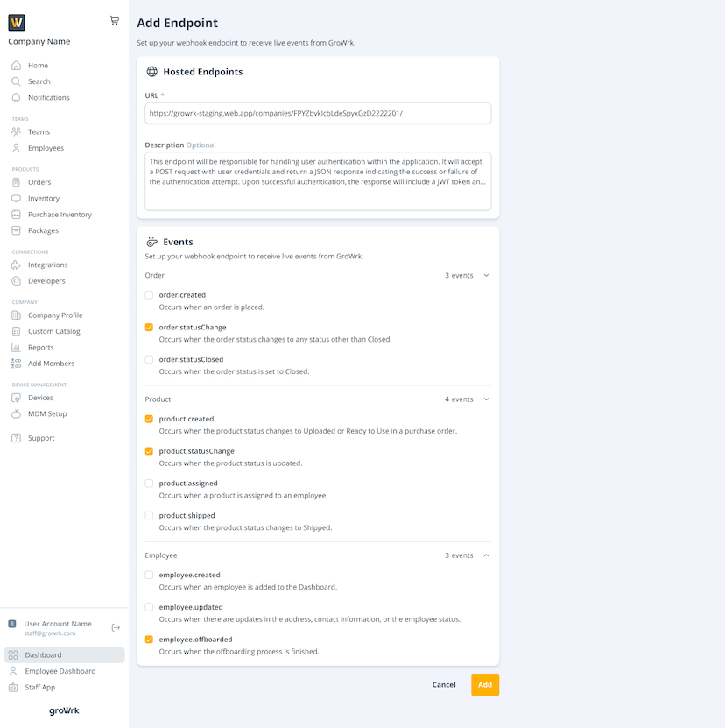Disable the product.statusChange checkbox
The image size is (725, 728).
[x=150, y=450]
